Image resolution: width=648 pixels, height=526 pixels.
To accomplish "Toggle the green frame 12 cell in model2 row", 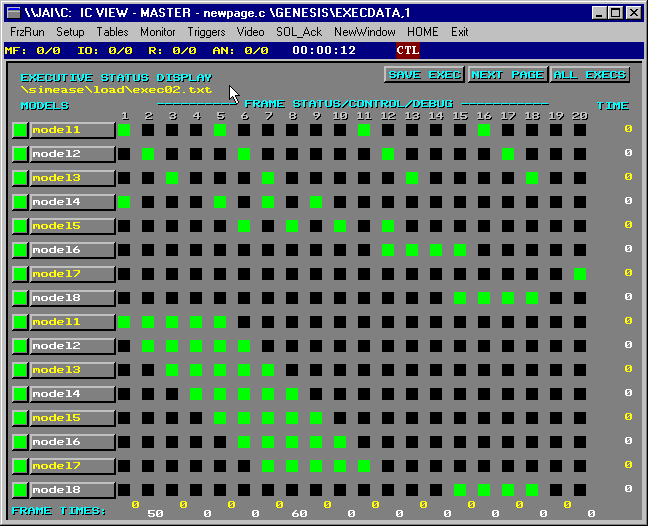I will tap(388, 154).
